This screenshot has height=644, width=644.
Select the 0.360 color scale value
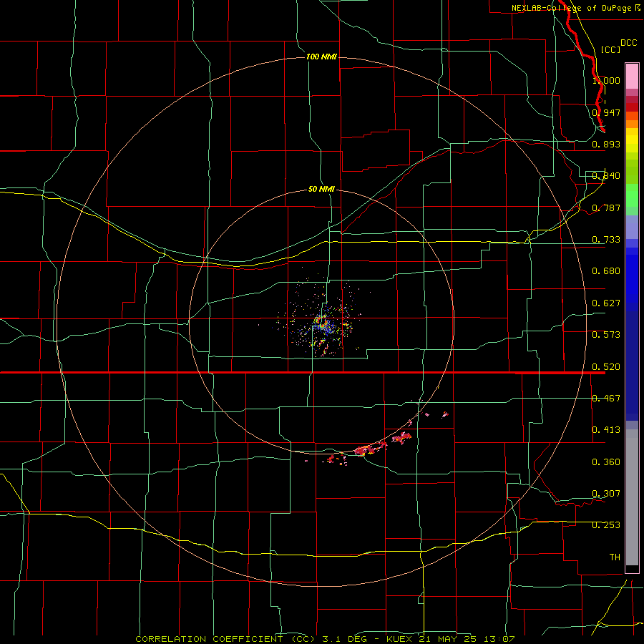[606, 462]
